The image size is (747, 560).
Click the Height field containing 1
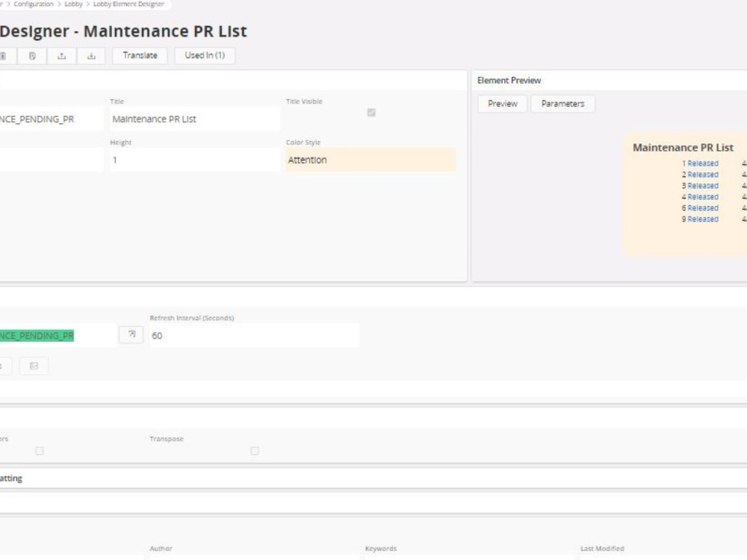coord(195,160)
